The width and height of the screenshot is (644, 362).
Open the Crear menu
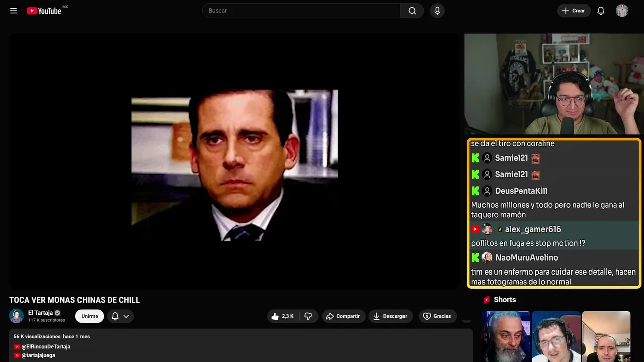(574, 11)
